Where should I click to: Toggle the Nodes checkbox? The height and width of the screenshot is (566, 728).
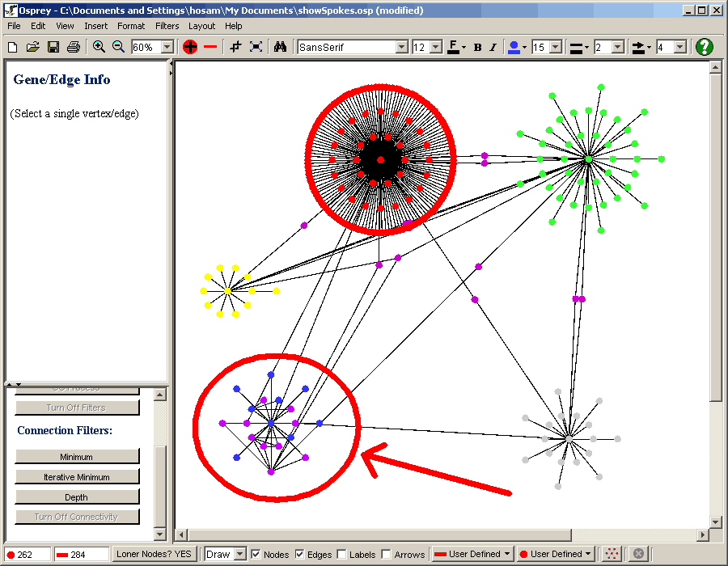[256, 554]
